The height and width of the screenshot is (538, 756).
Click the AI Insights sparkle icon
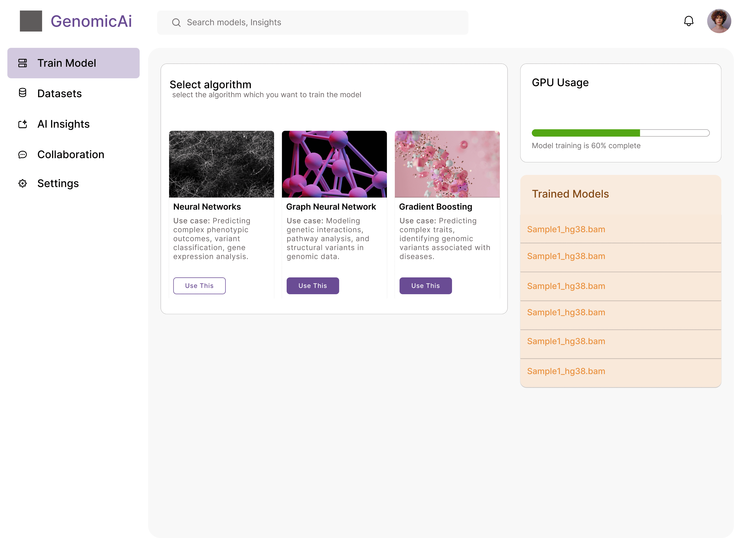point(23,124)
